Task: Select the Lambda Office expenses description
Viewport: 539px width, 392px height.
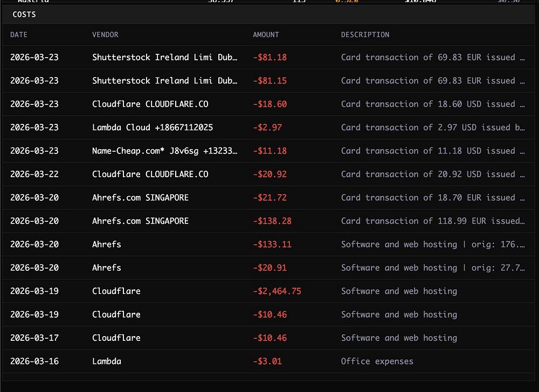Action: [x=377, y=361]
